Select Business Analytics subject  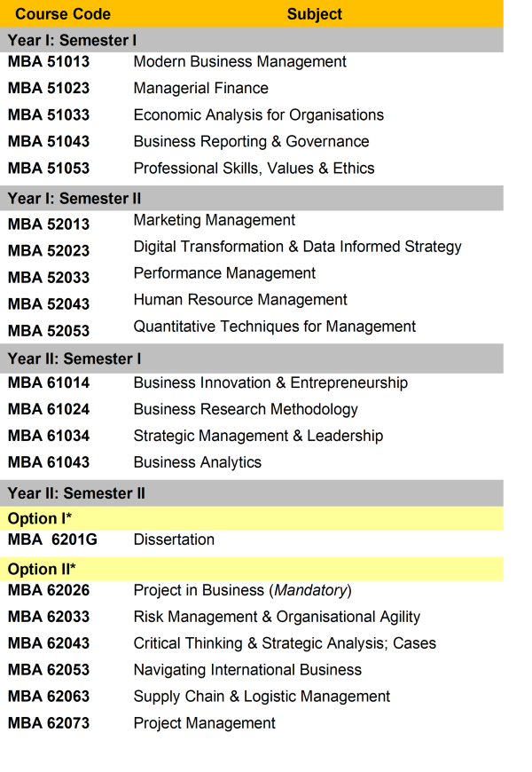click(198, 462)
